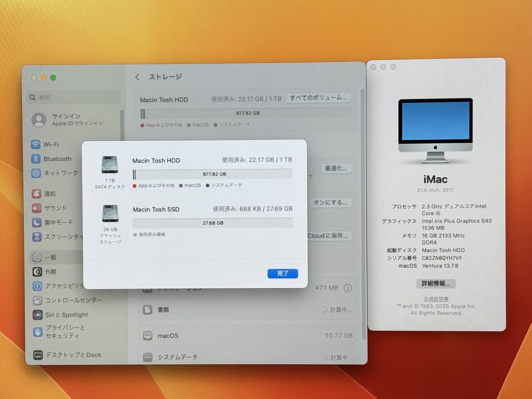Viewport: 532px width, 399px height.
Task: Click 完了 to close volumes dialog
Action: pyautogui.click(x=283, y=274)
